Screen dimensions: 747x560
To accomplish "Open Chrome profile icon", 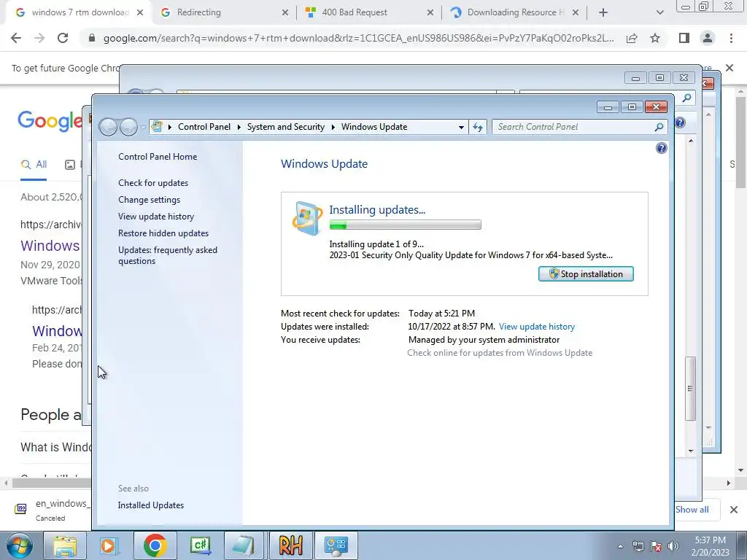I will click(x=708, y=38).
